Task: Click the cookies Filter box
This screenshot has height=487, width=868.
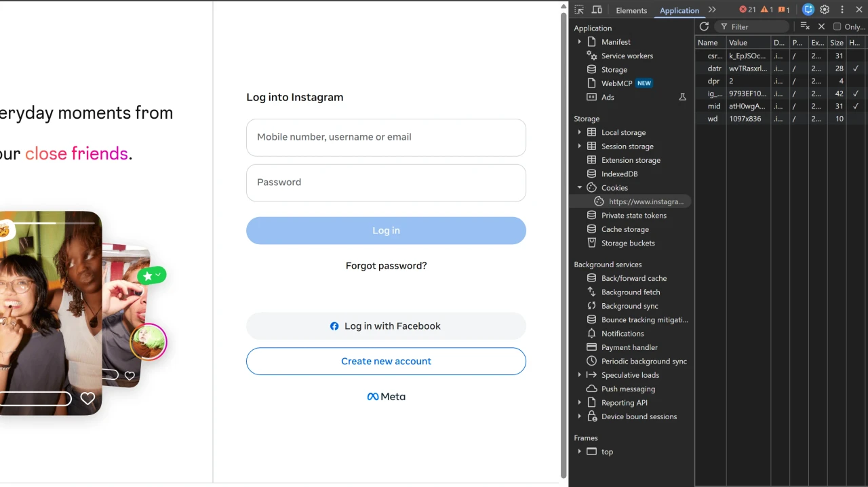Action: [x=753, y=26]
